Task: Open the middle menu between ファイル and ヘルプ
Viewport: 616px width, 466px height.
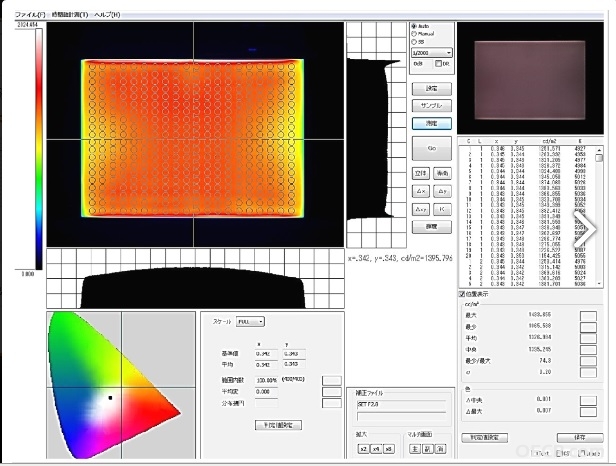Action: tap(70, 15)
